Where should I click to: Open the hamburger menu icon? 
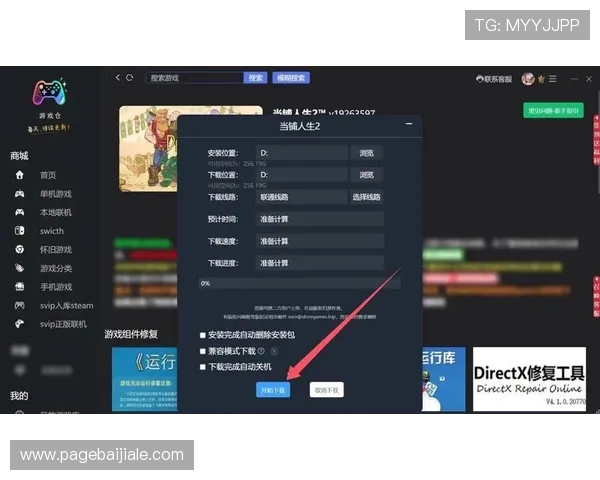pos(553,79)
